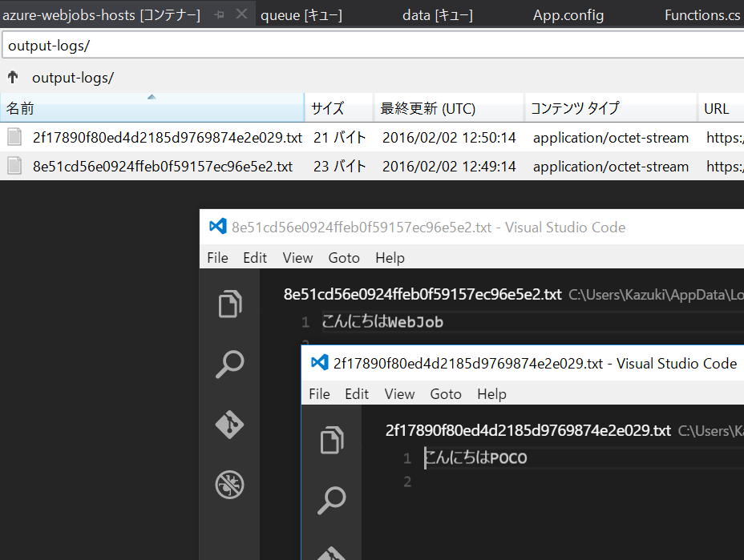Click editor line こんにちはPOCO
The height and width of the screenshot is (560, 744).
point(475,457)
